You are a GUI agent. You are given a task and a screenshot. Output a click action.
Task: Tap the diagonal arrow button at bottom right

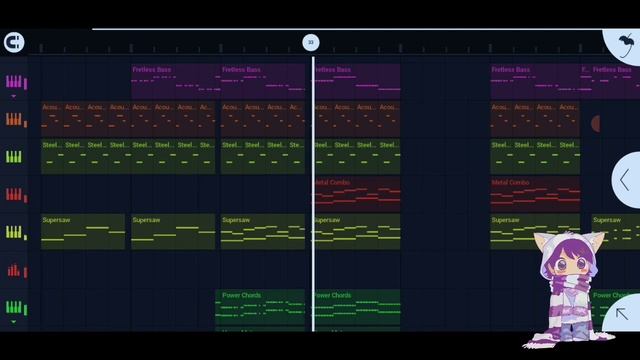coord(622,314)
